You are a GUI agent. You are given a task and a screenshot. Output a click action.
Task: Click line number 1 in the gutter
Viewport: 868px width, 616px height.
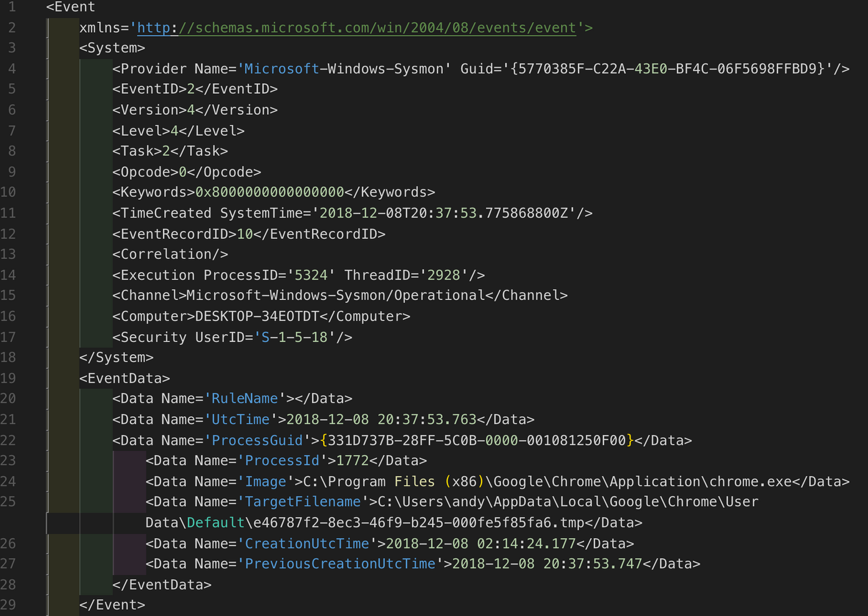point(12,7)
